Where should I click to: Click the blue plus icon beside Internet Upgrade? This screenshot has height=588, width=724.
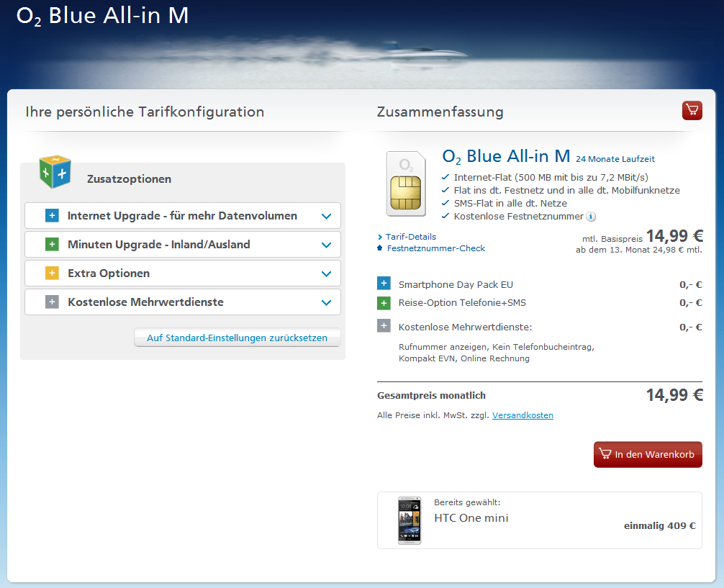pyautogui.click(x=52, y=216)
